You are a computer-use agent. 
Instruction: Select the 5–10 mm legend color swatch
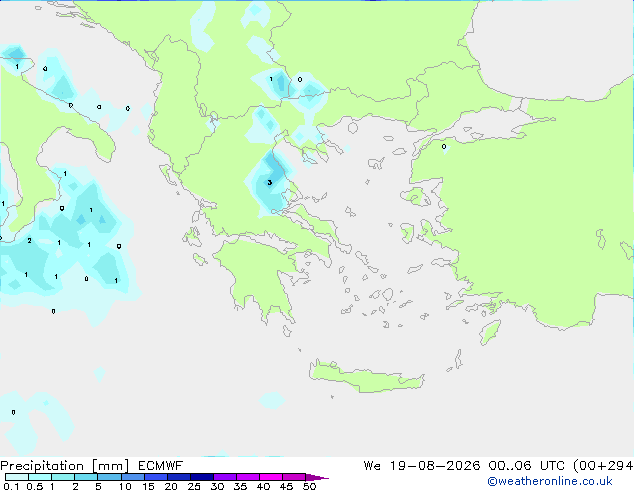pos(109,477)
